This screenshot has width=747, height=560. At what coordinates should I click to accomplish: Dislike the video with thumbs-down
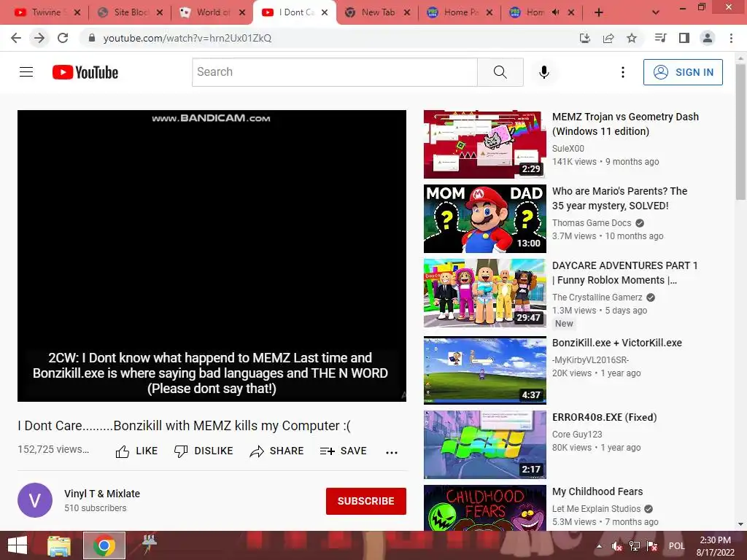[204, 451]
